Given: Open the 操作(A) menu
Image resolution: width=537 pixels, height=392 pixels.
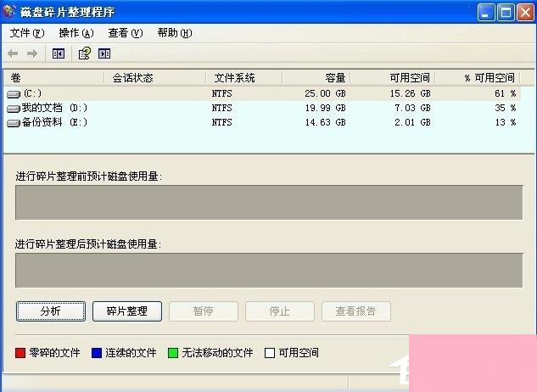Looking at the screenshot, I should 76,33.
